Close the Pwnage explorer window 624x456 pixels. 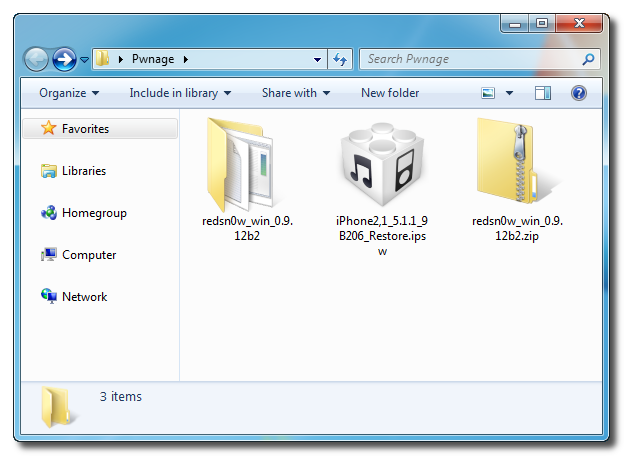pos(579,24)
